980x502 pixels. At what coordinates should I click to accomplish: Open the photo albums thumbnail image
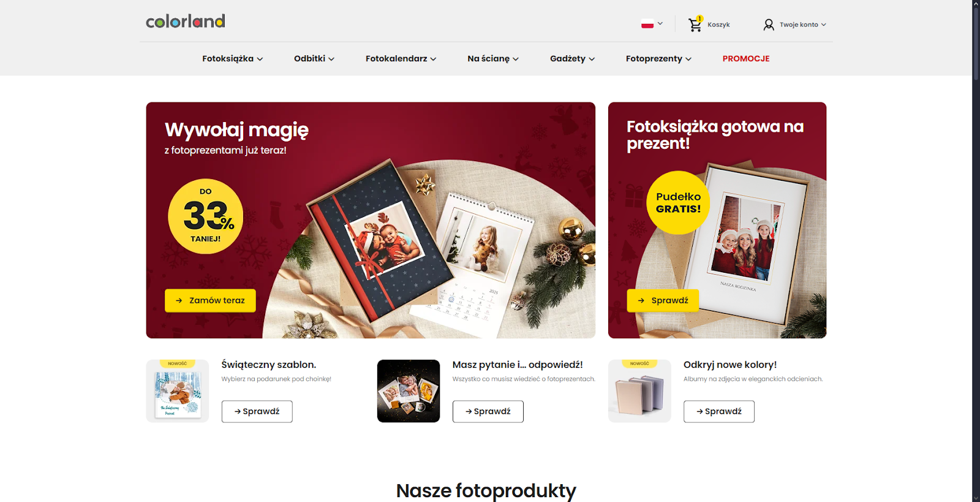click(x=639, y=391)
